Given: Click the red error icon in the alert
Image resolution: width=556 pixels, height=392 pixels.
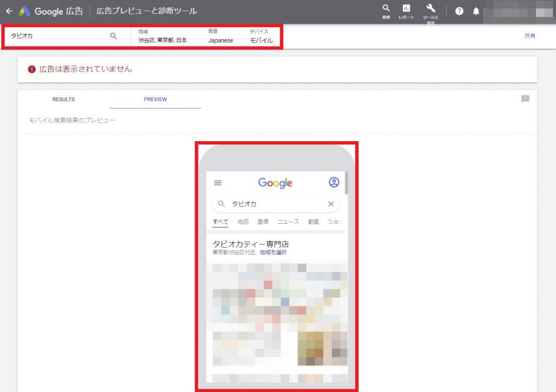Looking at the screenshot, I should (31, 69).
